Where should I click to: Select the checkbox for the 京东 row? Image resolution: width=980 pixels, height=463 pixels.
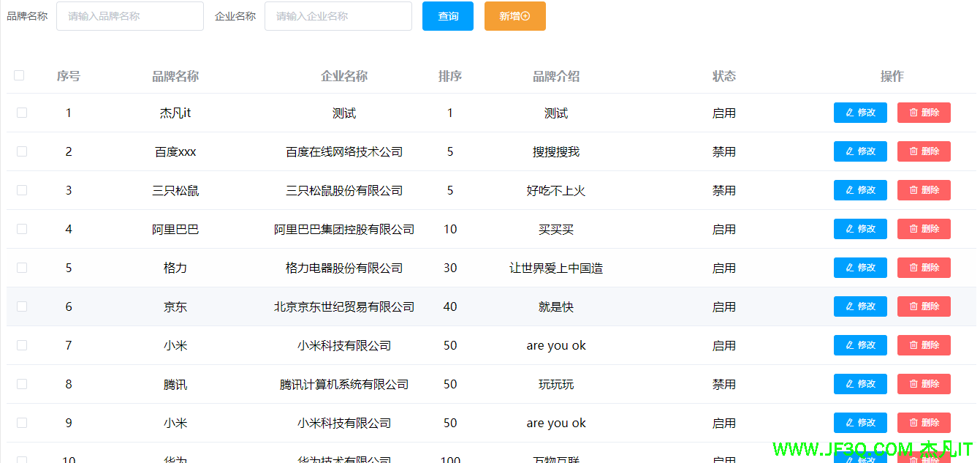click(x=22, y=306)
